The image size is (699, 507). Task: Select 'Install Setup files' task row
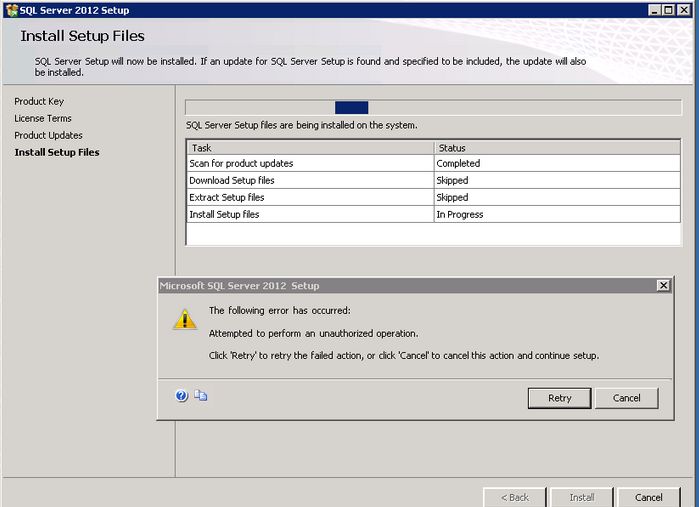[x=433, y=214]
